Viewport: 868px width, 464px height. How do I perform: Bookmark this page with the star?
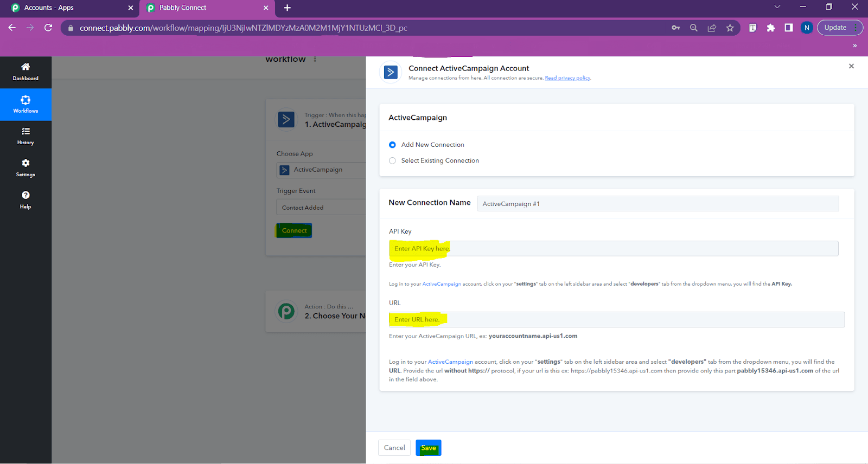[x=730, y=28]
